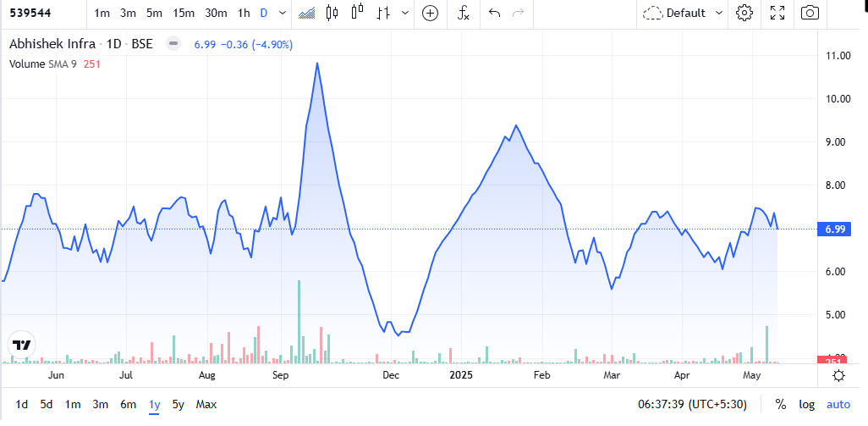Viewport: 868px width, 426px height.
Task: Take a snapshot with camera icon
Action: coord(810,14)
